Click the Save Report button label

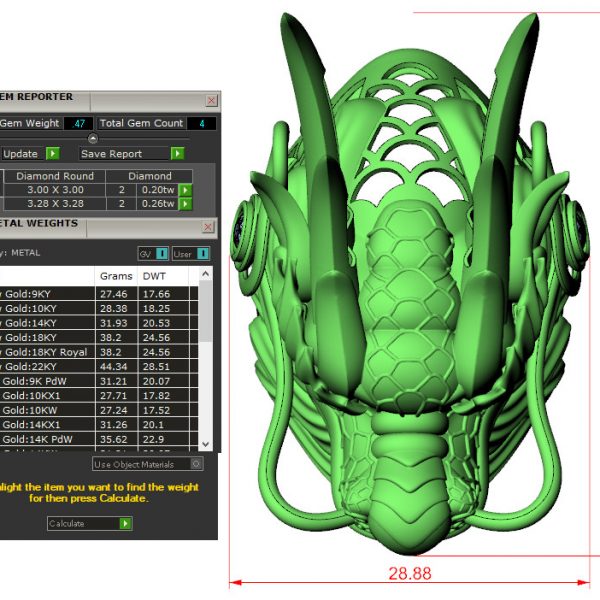[x=111, y=154]
